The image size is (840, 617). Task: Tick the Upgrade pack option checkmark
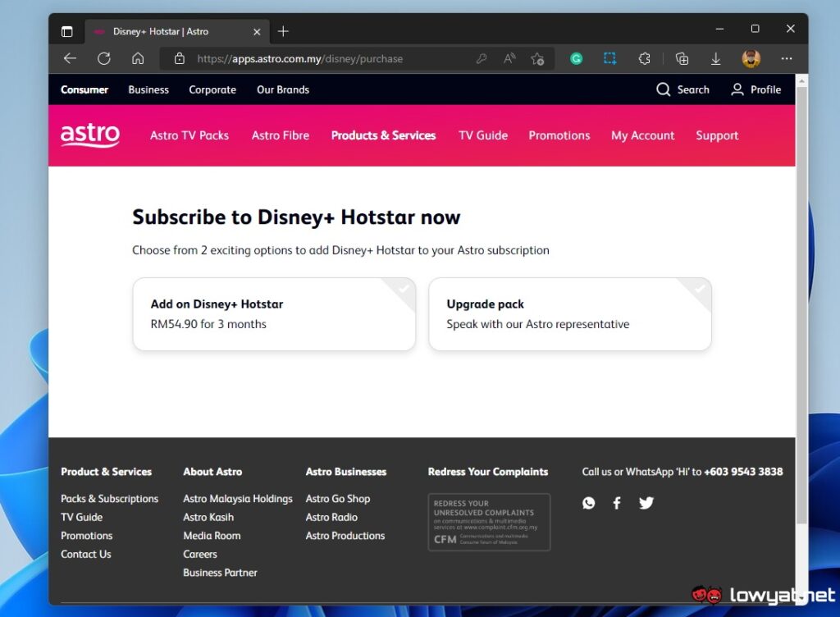pos(700,289)
